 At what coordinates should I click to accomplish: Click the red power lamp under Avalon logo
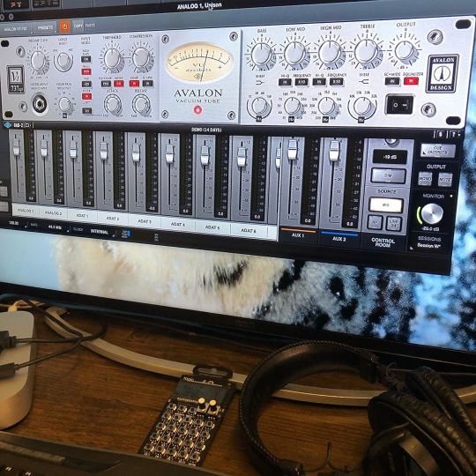point(197,109)
